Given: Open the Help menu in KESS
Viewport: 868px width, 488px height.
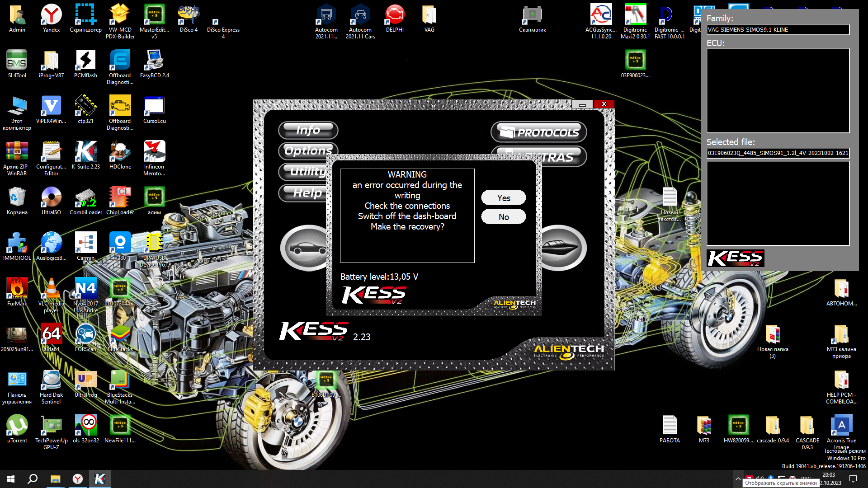Looking at the screenshot, I should tap(307, 193).
